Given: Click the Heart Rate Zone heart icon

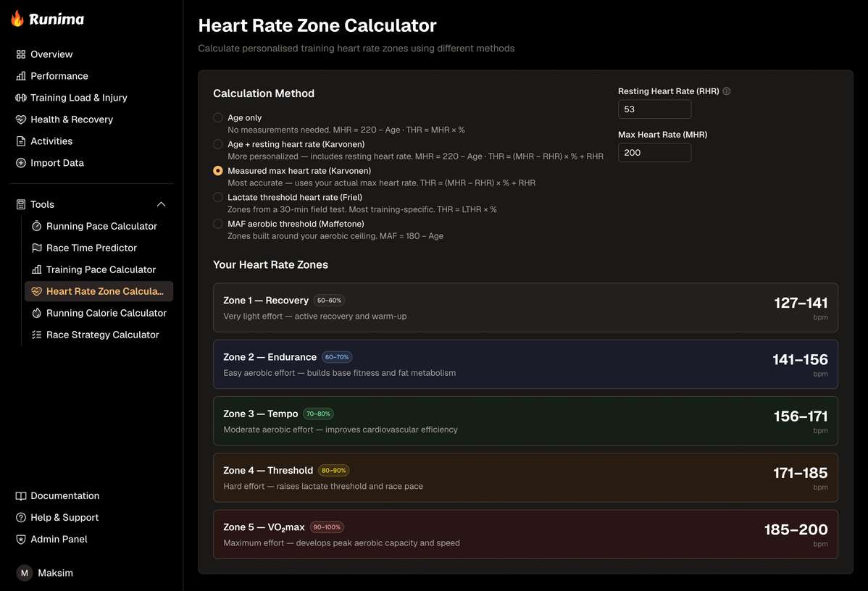Looking at the screenshot, I should click(x=36, y=291).
